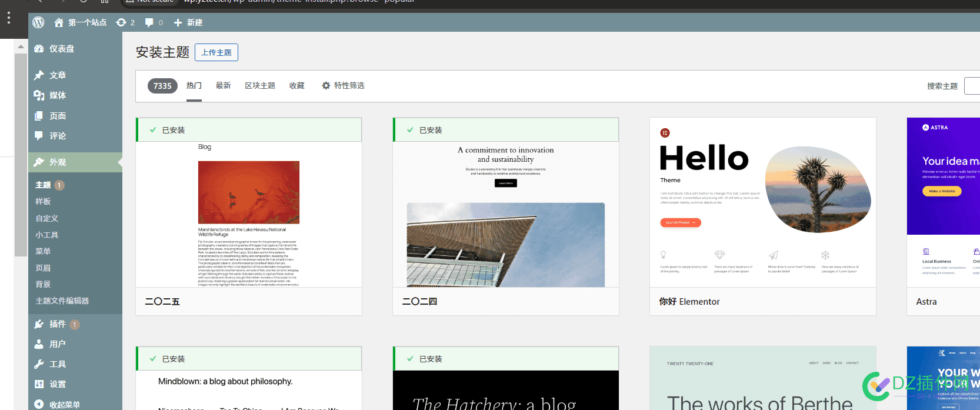The width and height of the screenshot is (980, 410).
Task: Open updates icon showing 2
Action: (x=121, y=22)
